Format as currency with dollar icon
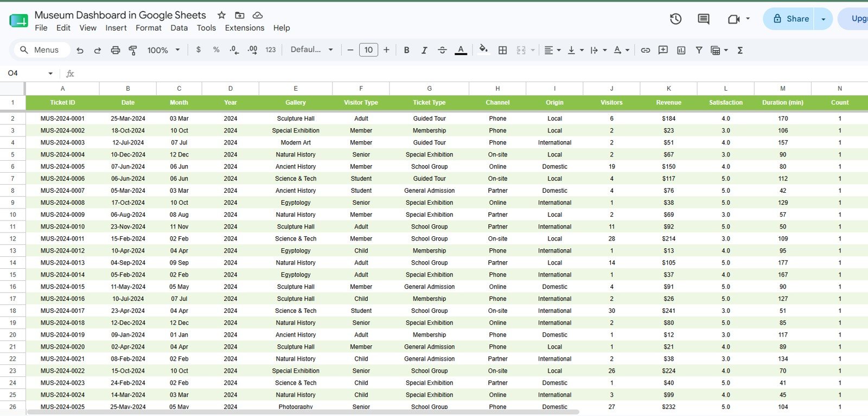This screenshot has width=868, height=416. (x=199, y=49)
